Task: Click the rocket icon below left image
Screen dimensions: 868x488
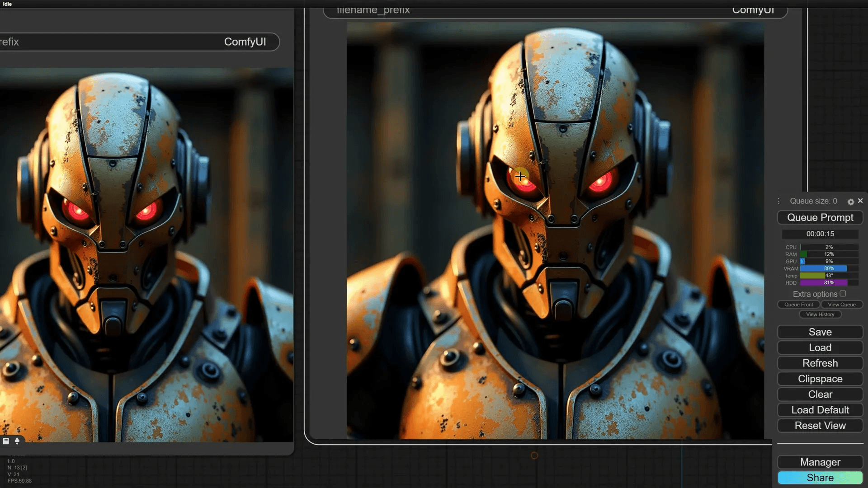Action: pyautogui.click(x=17, y=441)
